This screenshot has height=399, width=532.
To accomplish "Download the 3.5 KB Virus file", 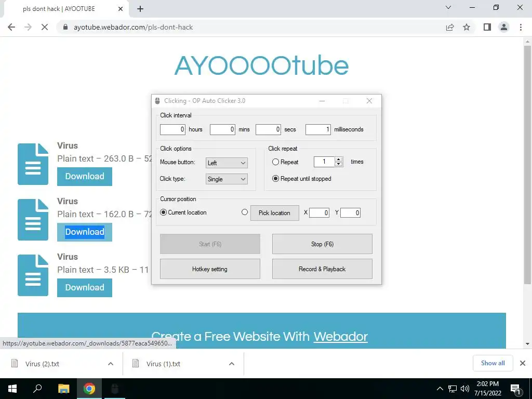I will click(x=85, y=288).
